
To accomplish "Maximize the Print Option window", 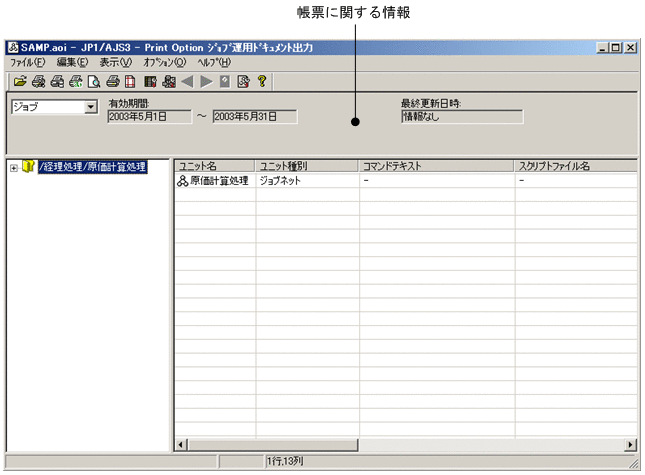I will 616,48.
